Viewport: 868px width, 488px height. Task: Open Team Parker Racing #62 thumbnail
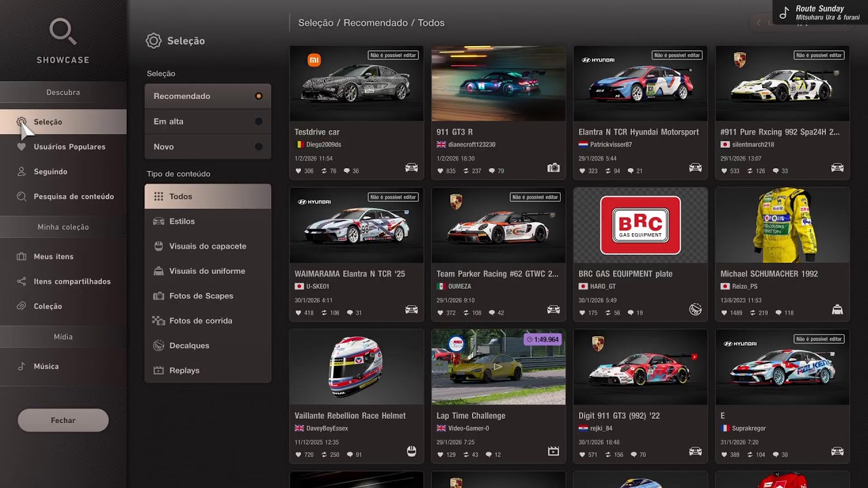click(x=498, y=225)
